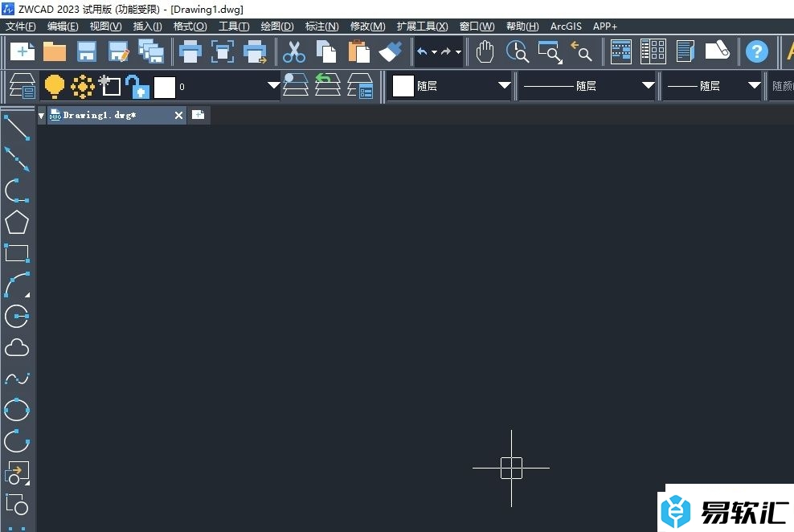Select the Ellipse tool
The width and height of the screenshot is (794, 532).
pos(17,410)
